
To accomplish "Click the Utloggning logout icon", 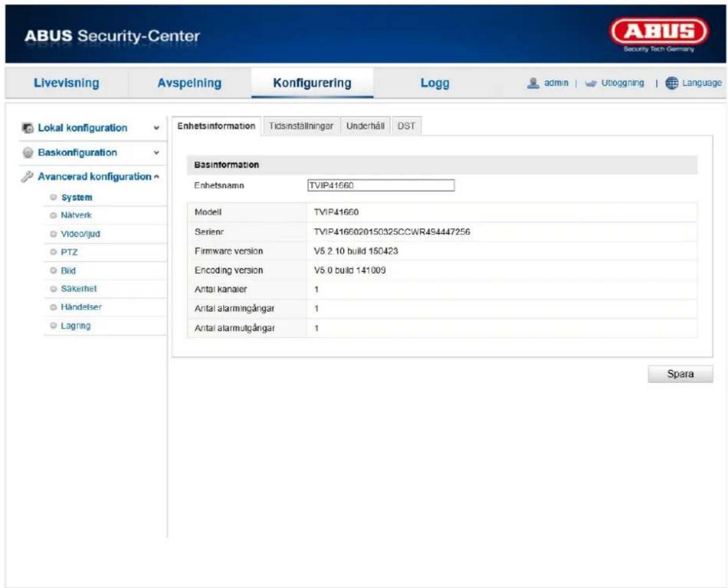I will pyautogui.click(x=591, y=83).
